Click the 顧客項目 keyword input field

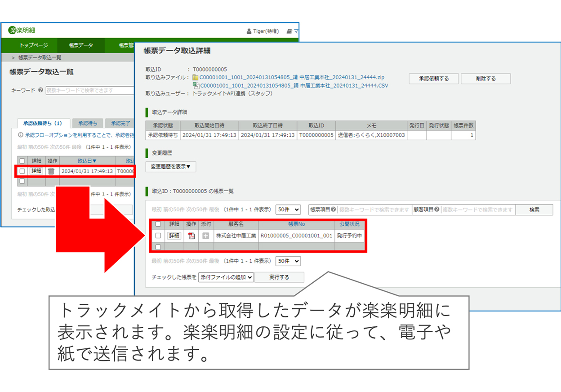(478, 210)
